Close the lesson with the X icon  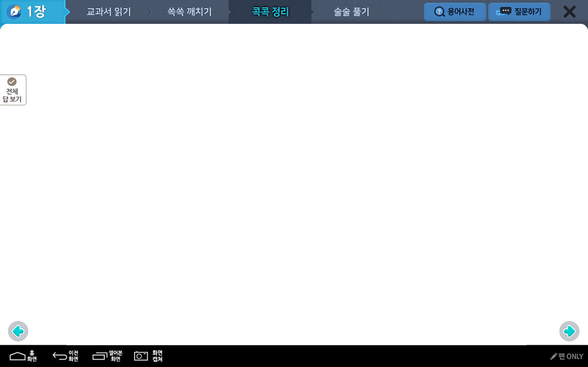[569, 12]
